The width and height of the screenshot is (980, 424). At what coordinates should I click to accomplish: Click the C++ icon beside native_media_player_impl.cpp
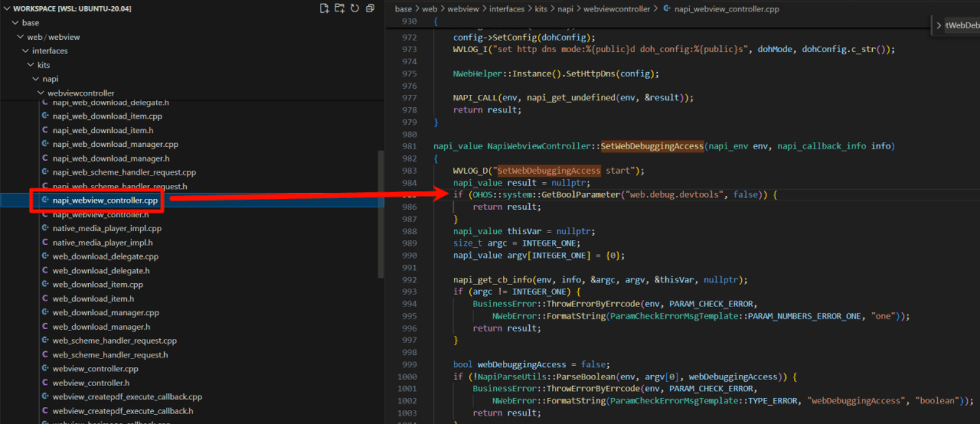tap(45, 228)
